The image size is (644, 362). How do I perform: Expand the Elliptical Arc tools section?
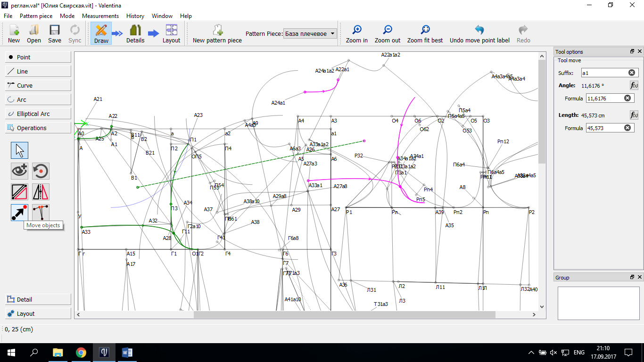click(x=38, y=114)
